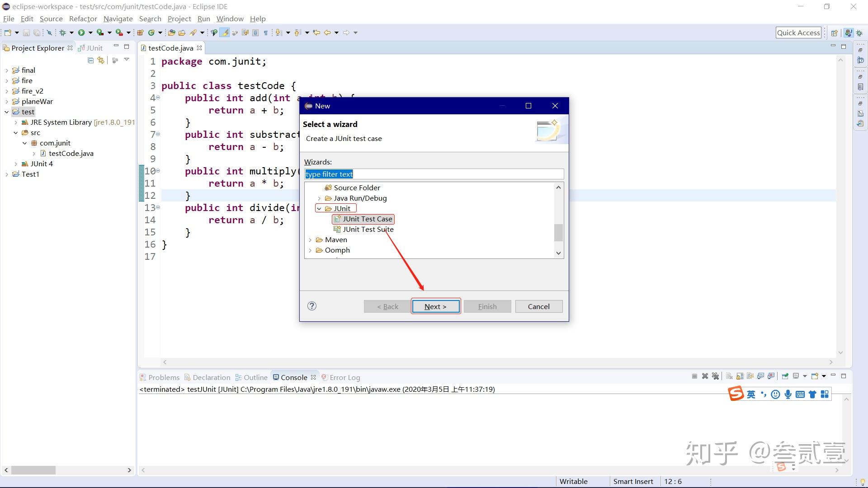Open the Declaration tab
868x488 pixels.
[x=207, y=377]
